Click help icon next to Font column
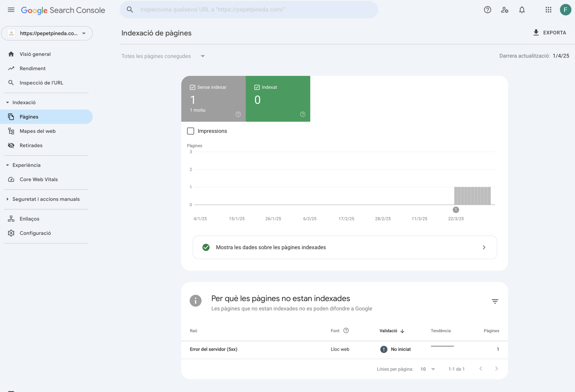The image size is (575, 392). pos(346,330)
